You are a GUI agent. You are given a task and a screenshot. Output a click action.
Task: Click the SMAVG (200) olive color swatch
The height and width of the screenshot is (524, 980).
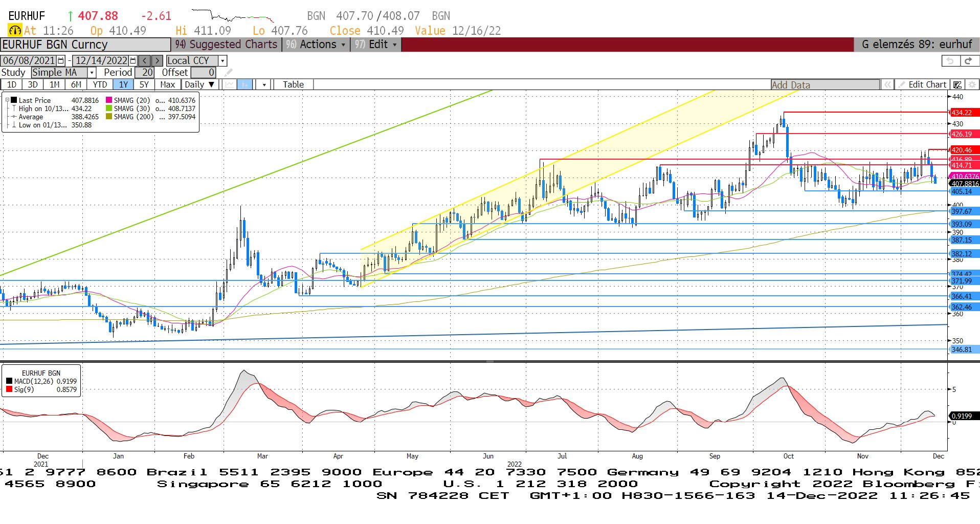click(109, 117)
